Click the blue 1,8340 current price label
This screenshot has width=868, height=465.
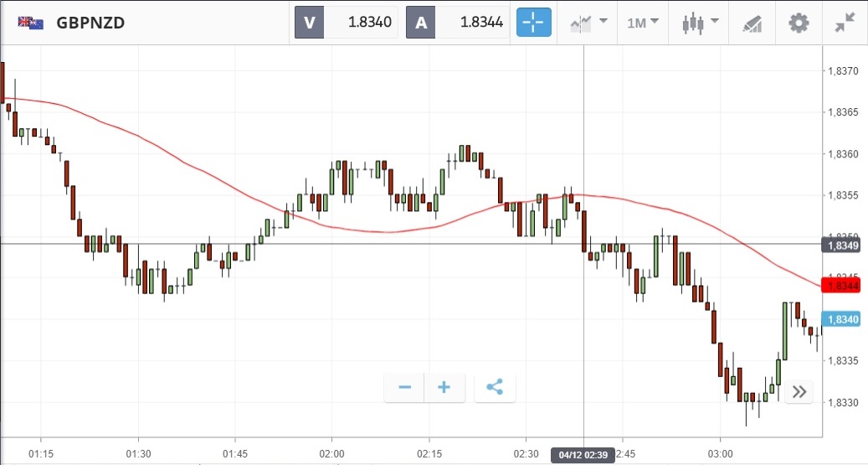tap(842, 319)
